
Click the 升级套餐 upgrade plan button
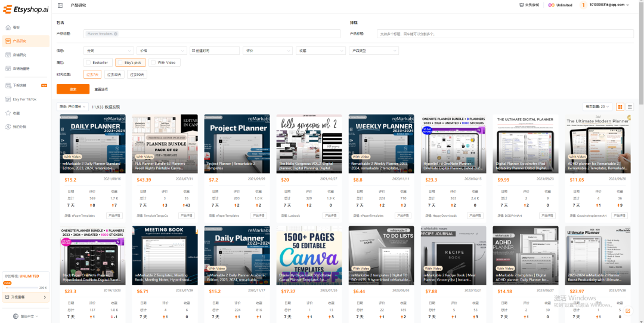(26, 297)
